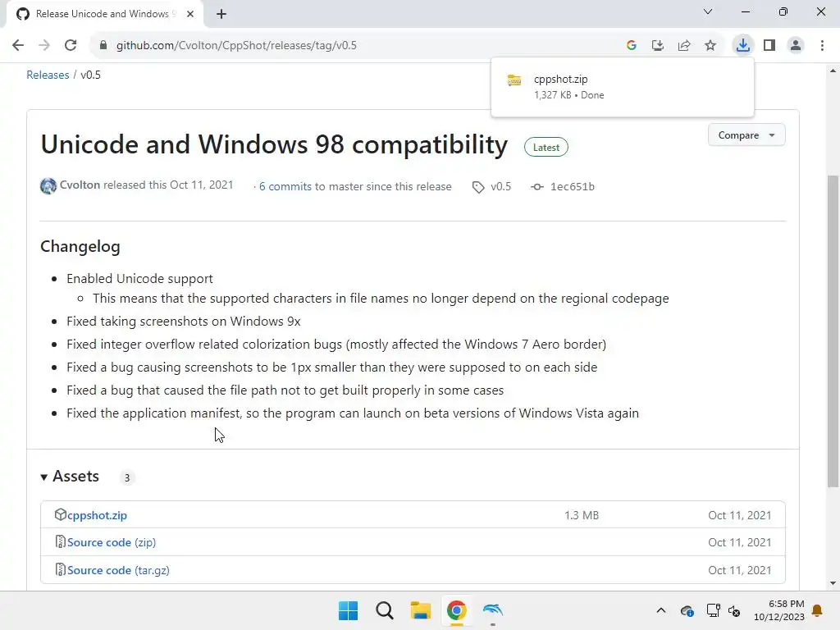Open the tab search chevron

point(708,11)
